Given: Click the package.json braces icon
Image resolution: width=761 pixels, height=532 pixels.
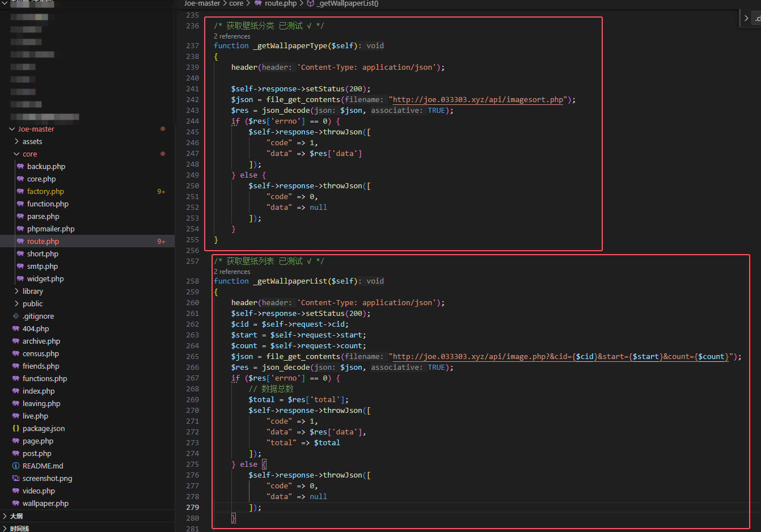Looking at the screenshot, I should point(16,429).
